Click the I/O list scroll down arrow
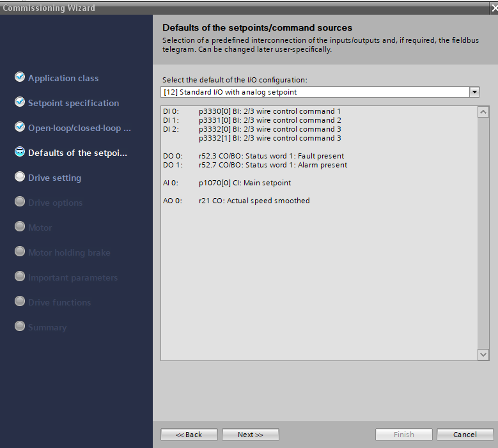Image resolution: width=498 pixels, height=448 pixels. 483,355
